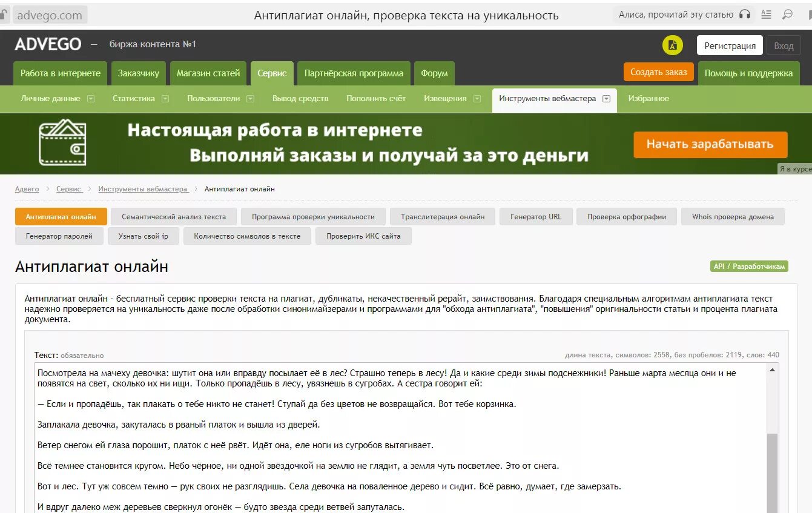Open Статистика menu item
This screenshot has height=513, width=812.
134,99
